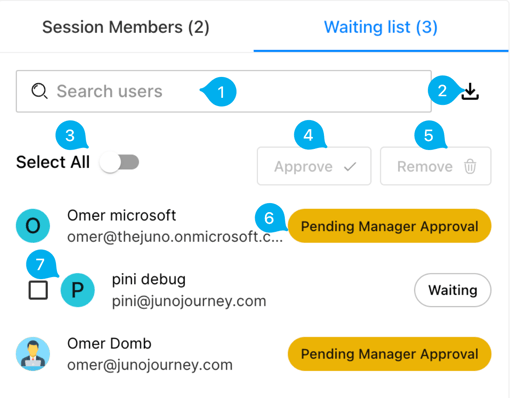The height and width of the screenshot is (398, 516).
Task: Click the Approve button
Action: click(314, 166)
